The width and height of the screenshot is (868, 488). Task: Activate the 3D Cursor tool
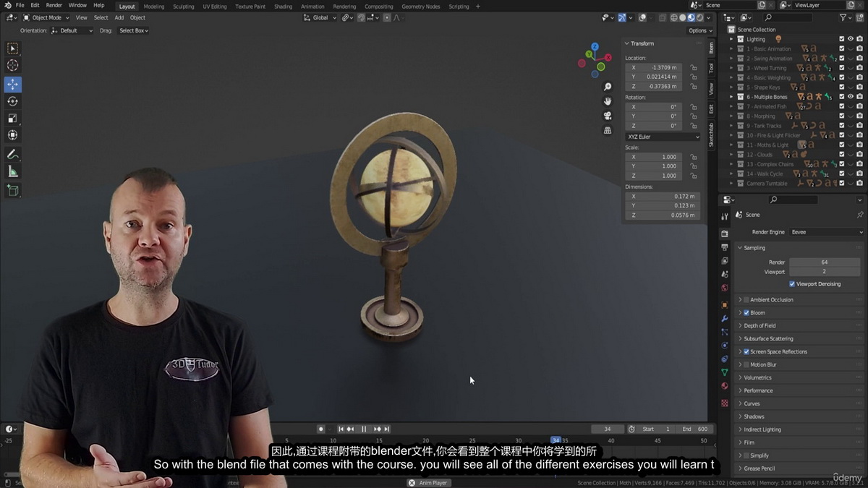click(12, 66)
